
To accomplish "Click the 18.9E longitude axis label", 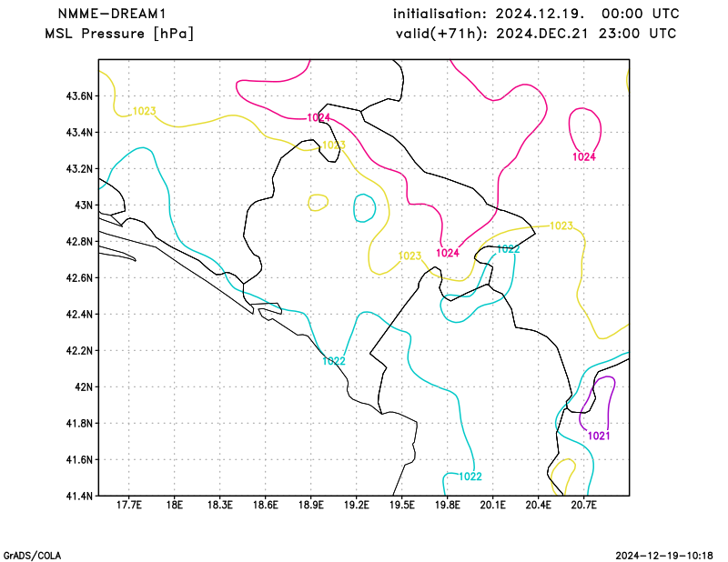I will (310, 505).
